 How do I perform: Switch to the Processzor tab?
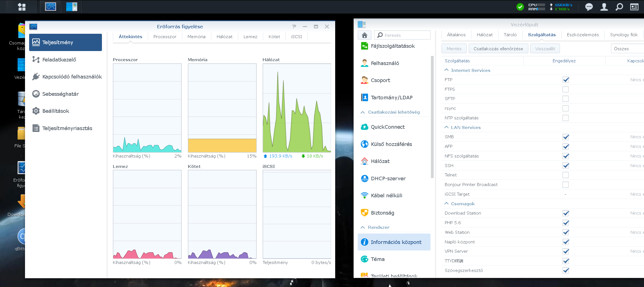[165, 37]
